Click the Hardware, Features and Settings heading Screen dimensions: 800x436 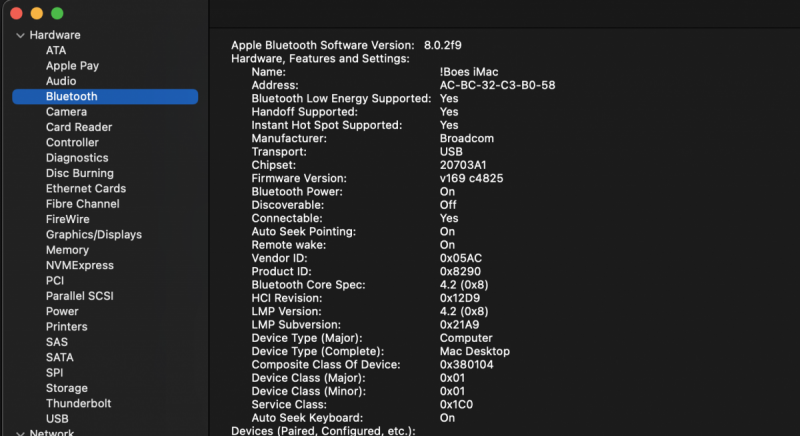pyautogui.click(x=320, y=59)
